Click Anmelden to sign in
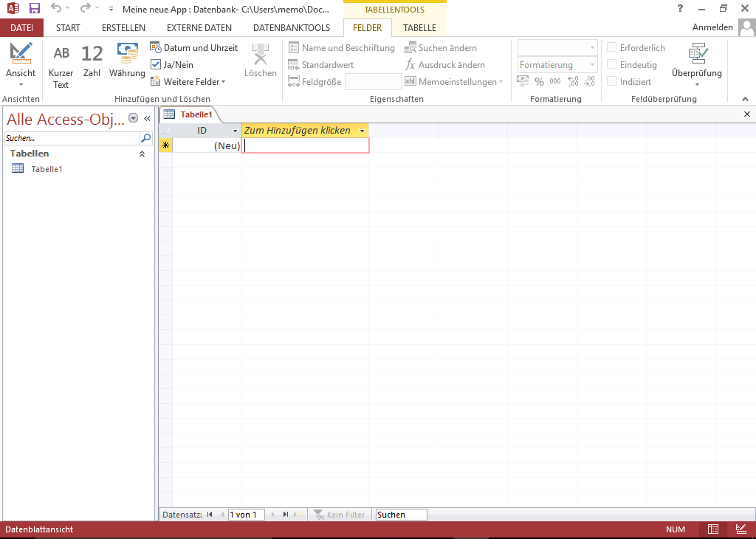This screenshot has height=539, width=756. click(712, 28)
